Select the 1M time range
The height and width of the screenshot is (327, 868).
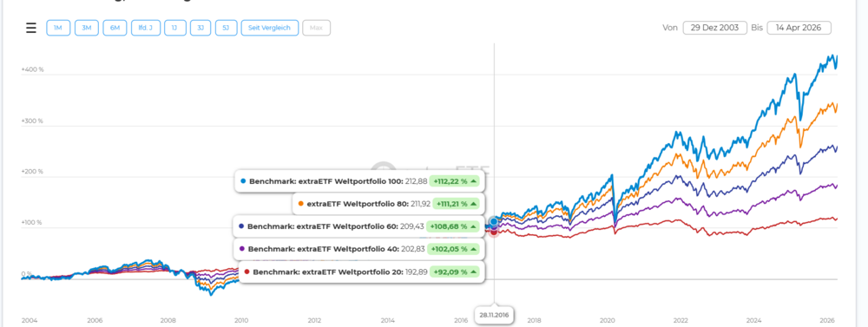[58, 28]
